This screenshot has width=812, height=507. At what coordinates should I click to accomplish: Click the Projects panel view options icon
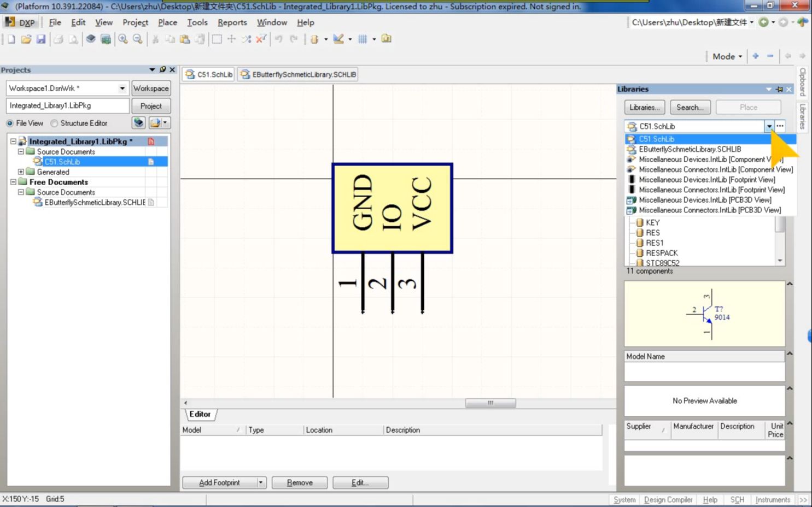coord(159,123)
